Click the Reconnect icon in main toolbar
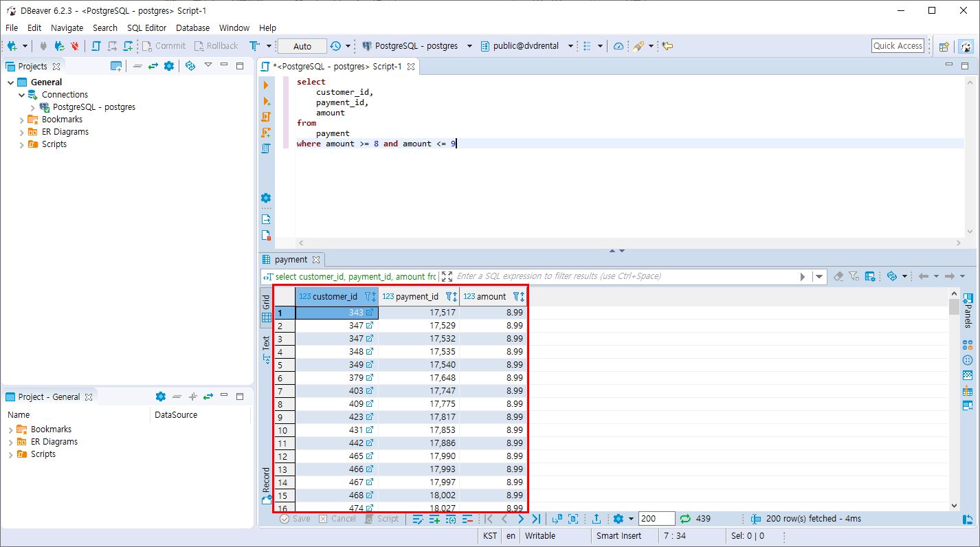This screenshot has width=980, height=547. 59,46
